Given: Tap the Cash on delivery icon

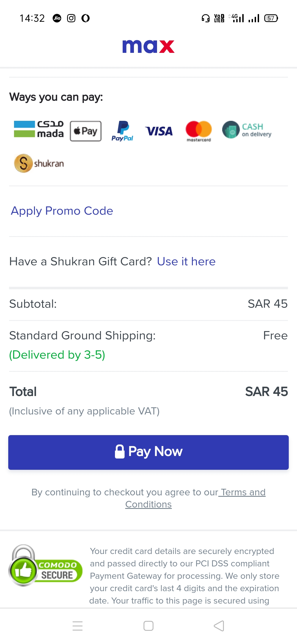Looking at the screenshot, I should [247, 130].
